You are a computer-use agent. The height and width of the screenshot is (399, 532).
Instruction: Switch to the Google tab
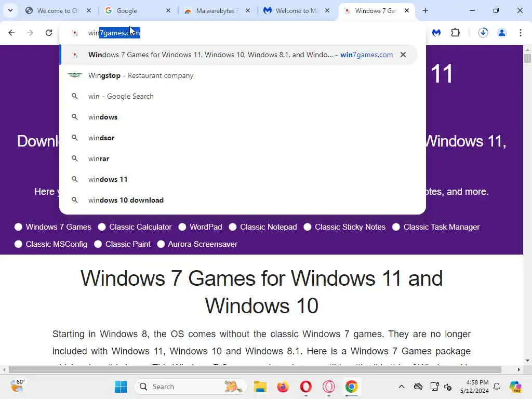(x=136, y=10)
